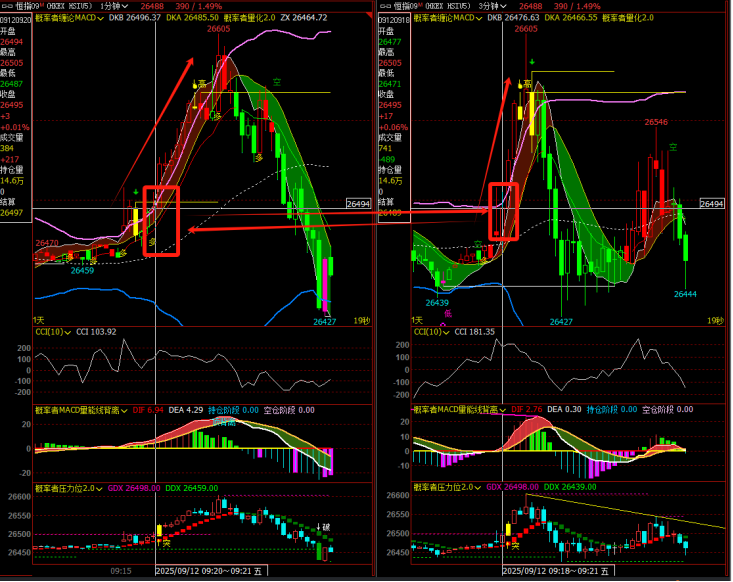
Task: Click the 空 signal marker on right chart
Action: tap(673, 147)
